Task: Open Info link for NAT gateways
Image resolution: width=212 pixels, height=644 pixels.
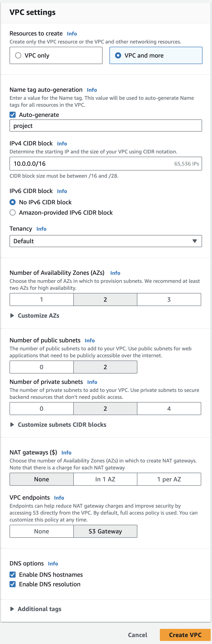Action: click(66, 452)
